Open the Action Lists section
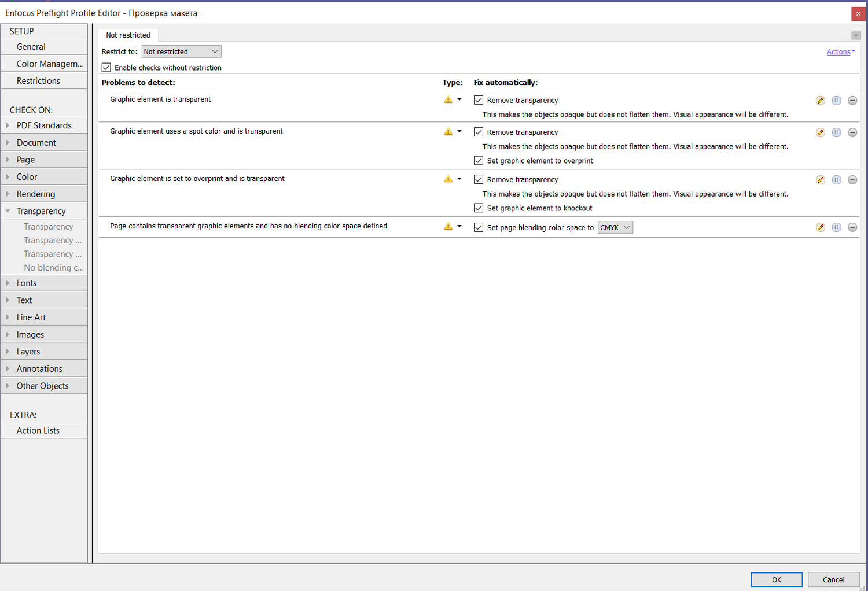 44,430
